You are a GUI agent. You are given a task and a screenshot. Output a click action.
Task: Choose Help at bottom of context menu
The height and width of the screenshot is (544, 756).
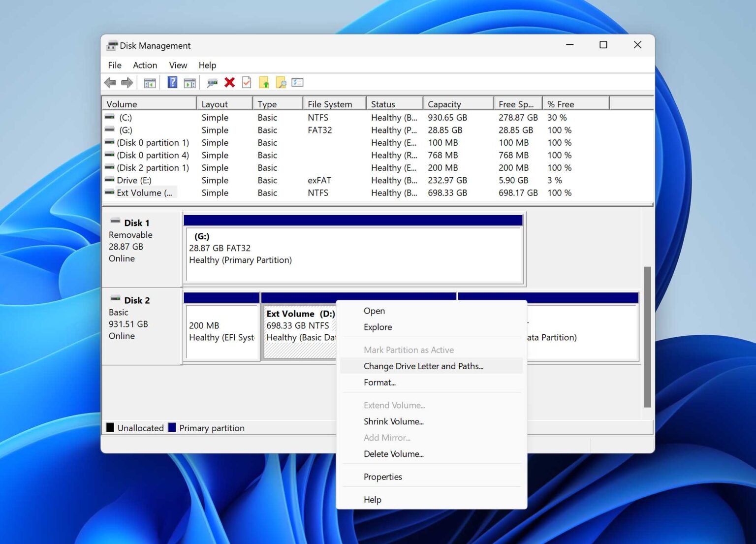point(432,500)
